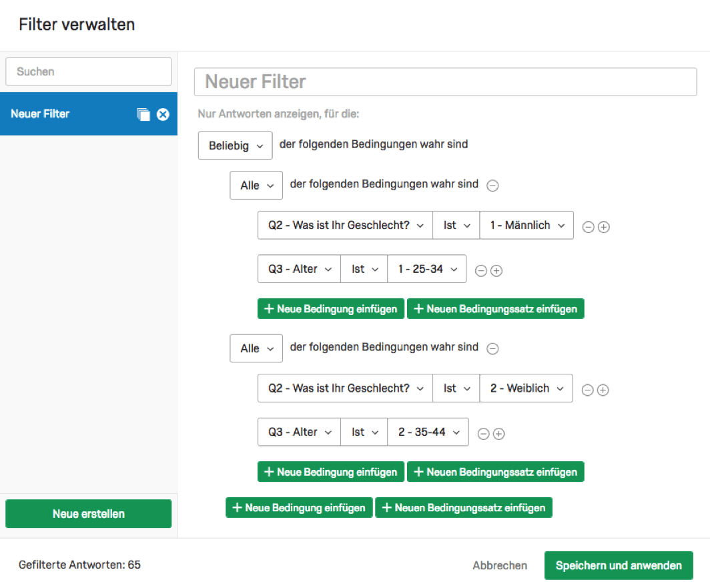Add condition after the 35-44 row
This screenshot has width=710, height=588.
pos(498,434)
